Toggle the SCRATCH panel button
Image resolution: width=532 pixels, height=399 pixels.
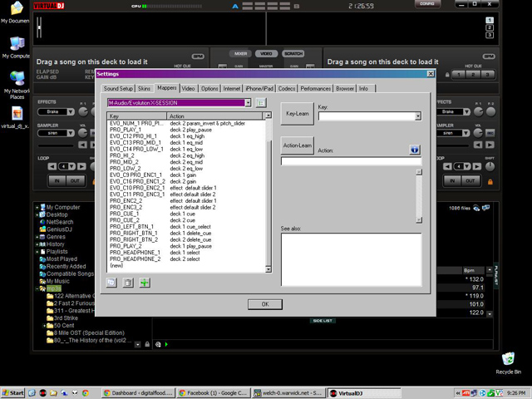(293, 53)
